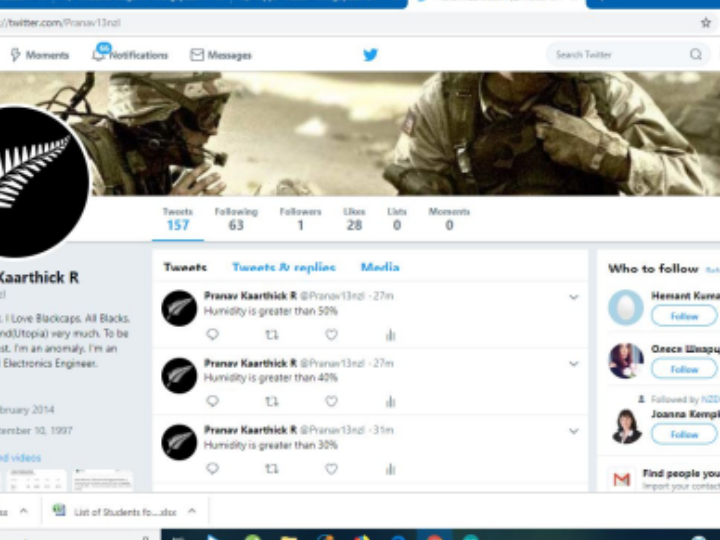Reply to the 'greater than 50%' tweet

click(x=212, y=335)
